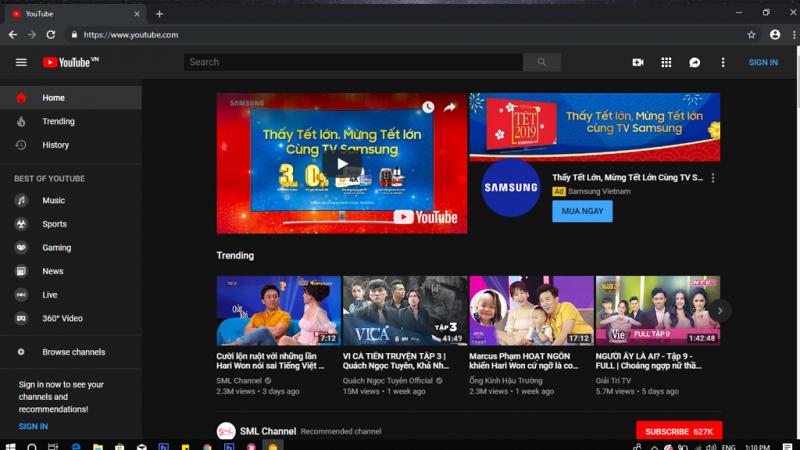This screenshot has height=450, width=800.
Task: Open the Quách Ngọc Tuyên Official channel
Action: point(388,381)
